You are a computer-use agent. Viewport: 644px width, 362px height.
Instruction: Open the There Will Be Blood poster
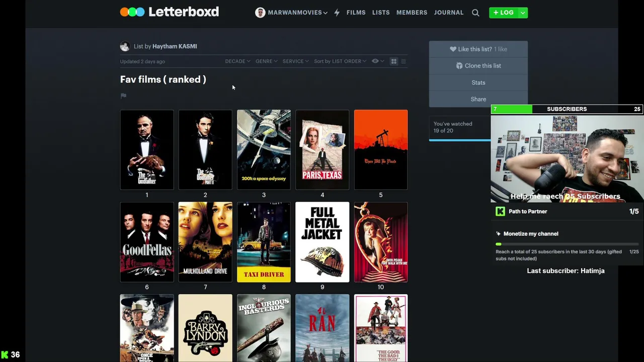pyautogui.click(x=381, y=150)
